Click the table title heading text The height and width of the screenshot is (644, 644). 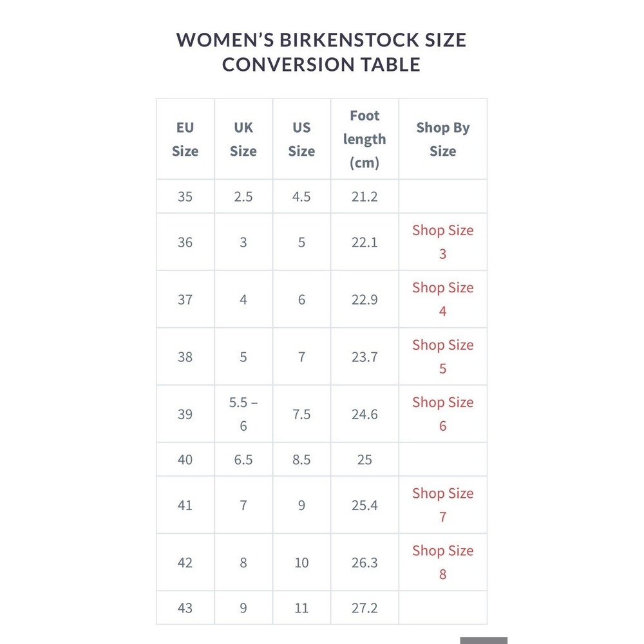coord(321,52)
